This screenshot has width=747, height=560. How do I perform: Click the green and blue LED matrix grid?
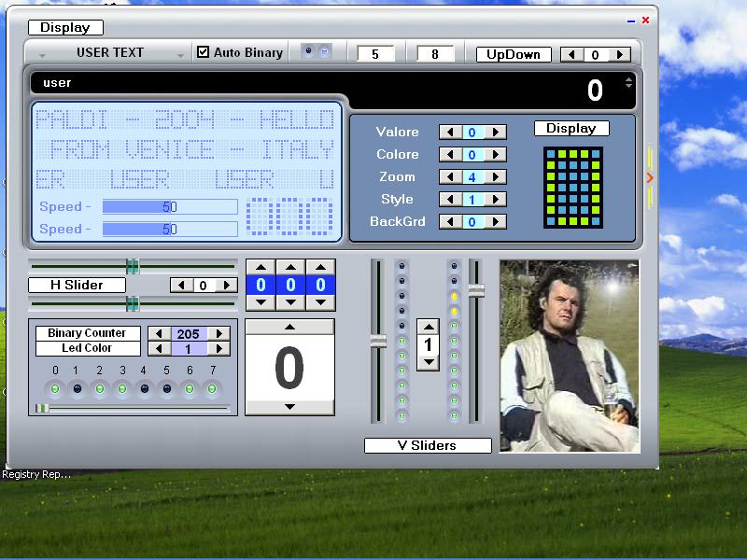coord(572,187)
